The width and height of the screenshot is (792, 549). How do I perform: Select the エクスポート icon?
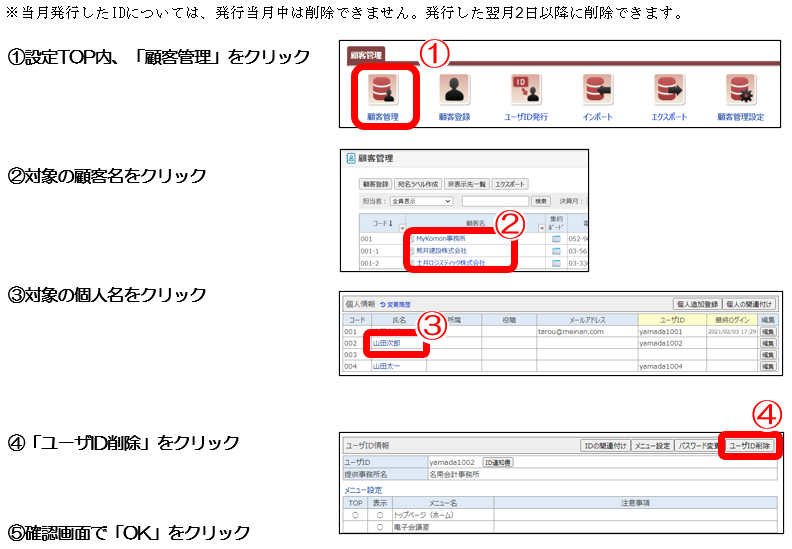(x=668, y=92)
